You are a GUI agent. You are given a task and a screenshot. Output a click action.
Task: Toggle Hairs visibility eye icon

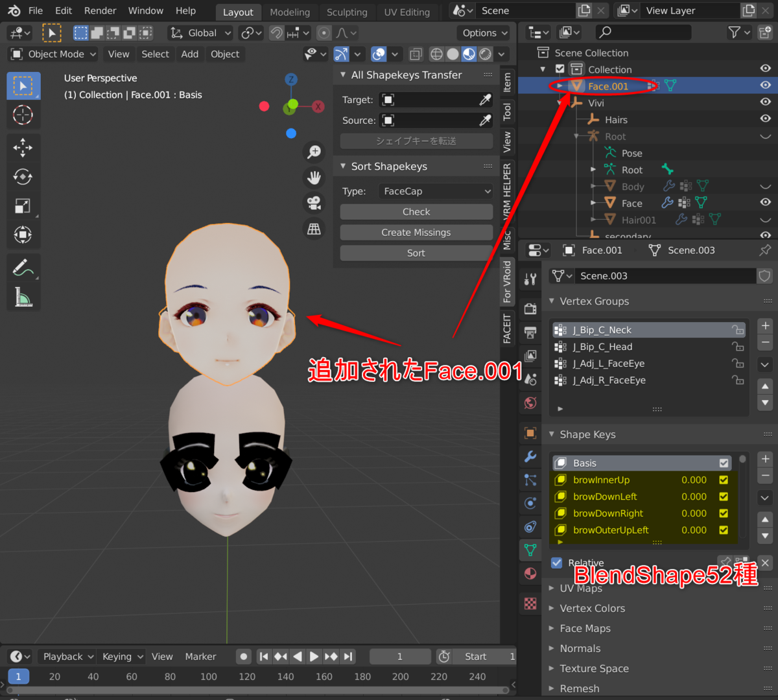[766, 119]
